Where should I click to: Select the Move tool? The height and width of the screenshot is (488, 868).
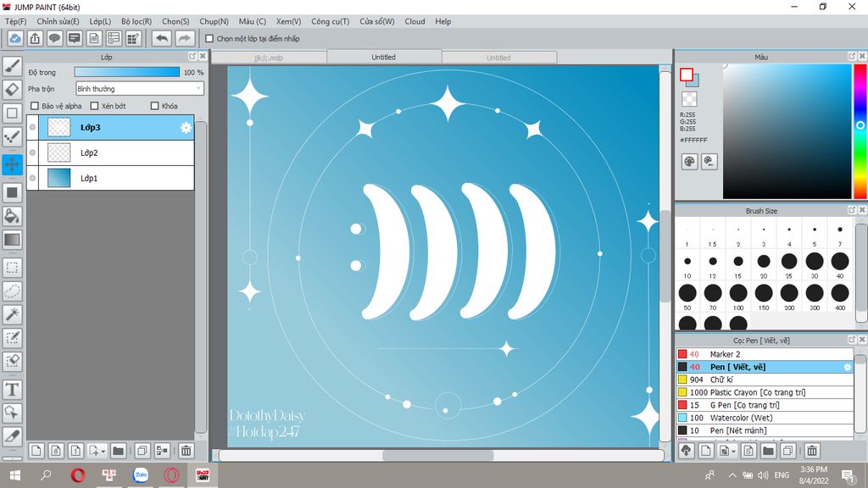pos(12,164)
